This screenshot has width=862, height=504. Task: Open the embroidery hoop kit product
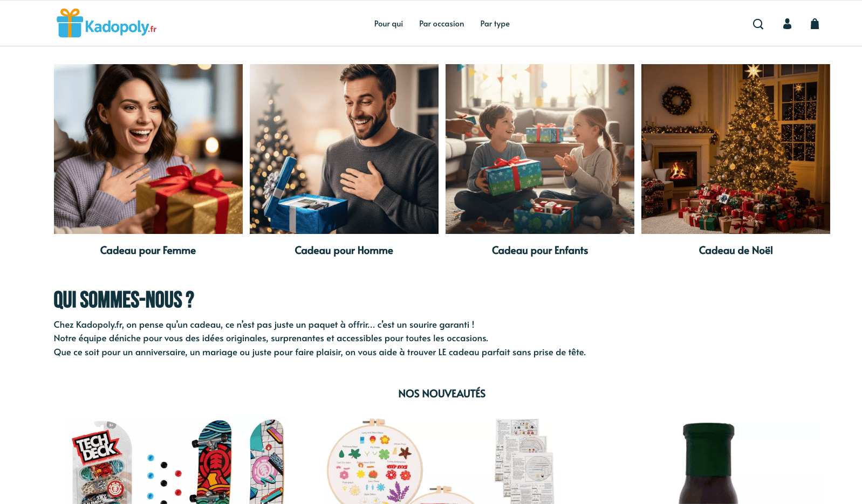(442, 461)
